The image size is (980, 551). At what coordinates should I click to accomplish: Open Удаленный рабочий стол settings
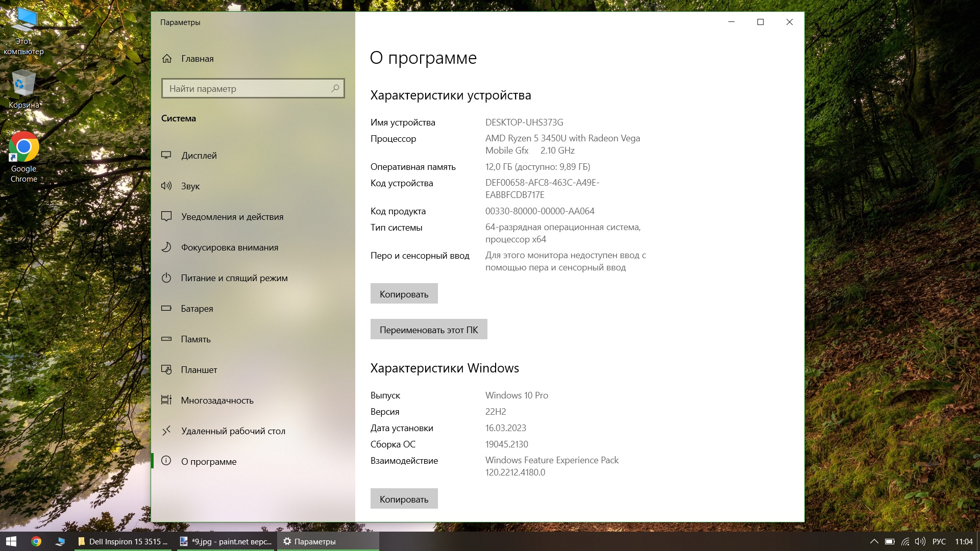[x=233, y=431]
